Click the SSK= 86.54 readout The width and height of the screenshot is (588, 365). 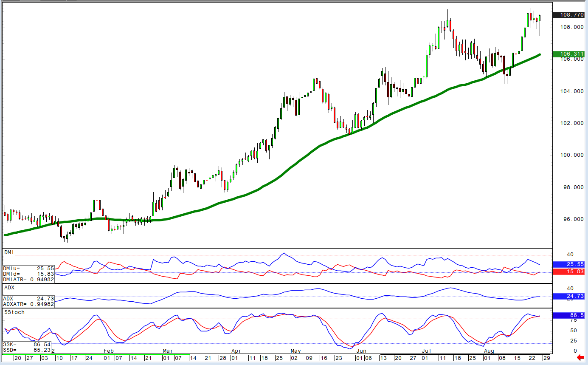(x=26, y=344)
